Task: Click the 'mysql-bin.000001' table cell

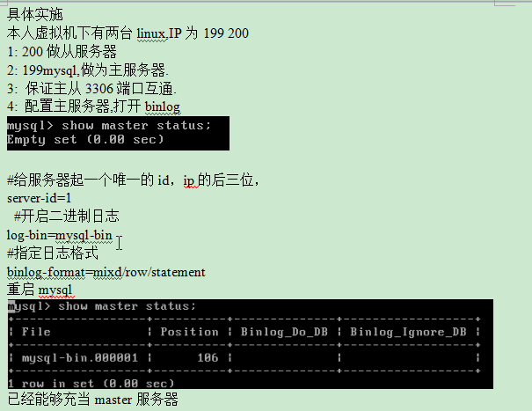Action: pos(80,357)
